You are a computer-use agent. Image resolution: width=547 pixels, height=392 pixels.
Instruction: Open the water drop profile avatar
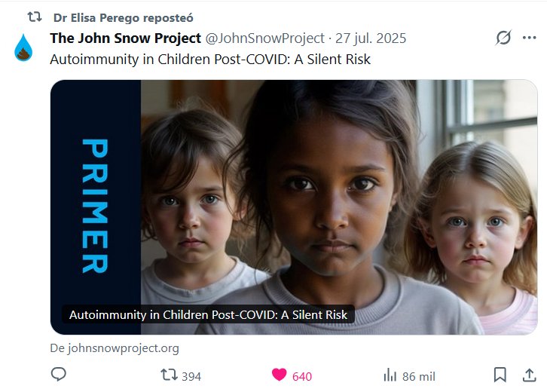pos(23,47)
